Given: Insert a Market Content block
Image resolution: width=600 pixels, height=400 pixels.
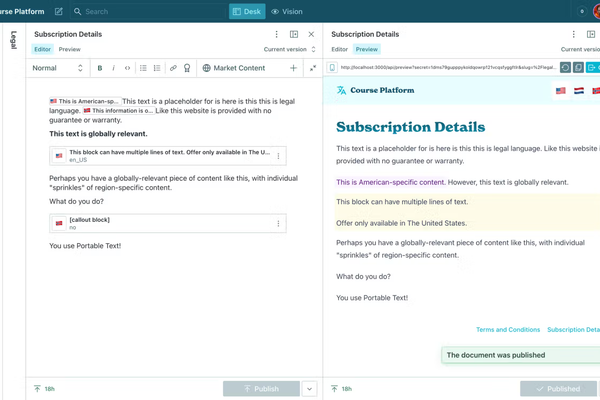Looking at the screenshot, I should (x=234, y=68).
